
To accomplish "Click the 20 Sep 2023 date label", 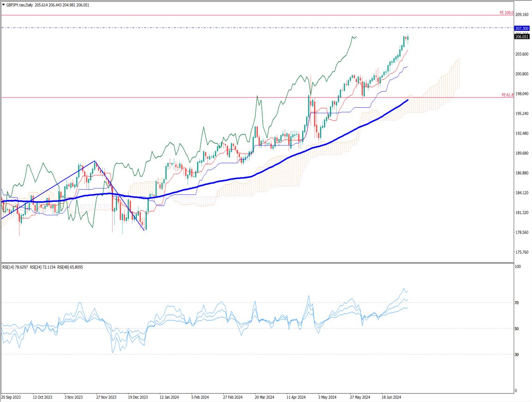I will [12, 397].
